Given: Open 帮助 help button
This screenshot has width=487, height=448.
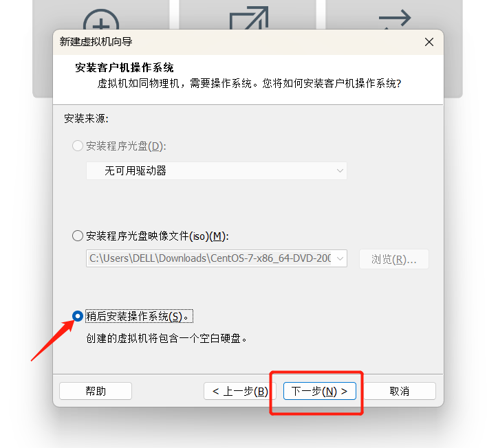Looking at the screenshot, I should [x=96, y=391].
